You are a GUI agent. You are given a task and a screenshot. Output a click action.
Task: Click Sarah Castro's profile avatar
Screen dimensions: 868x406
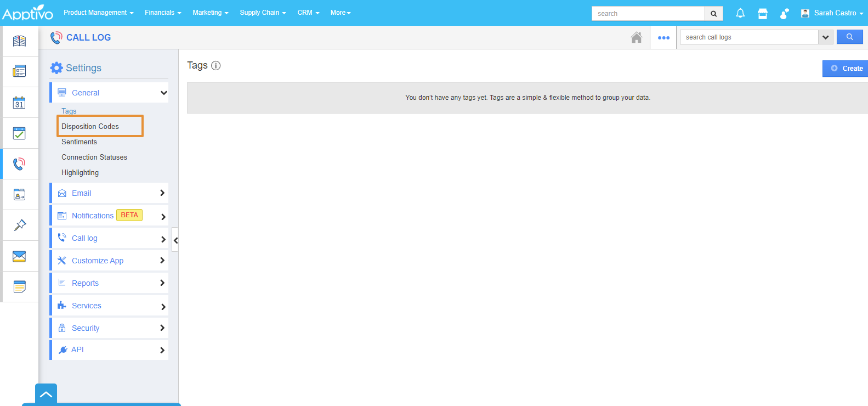805,13
